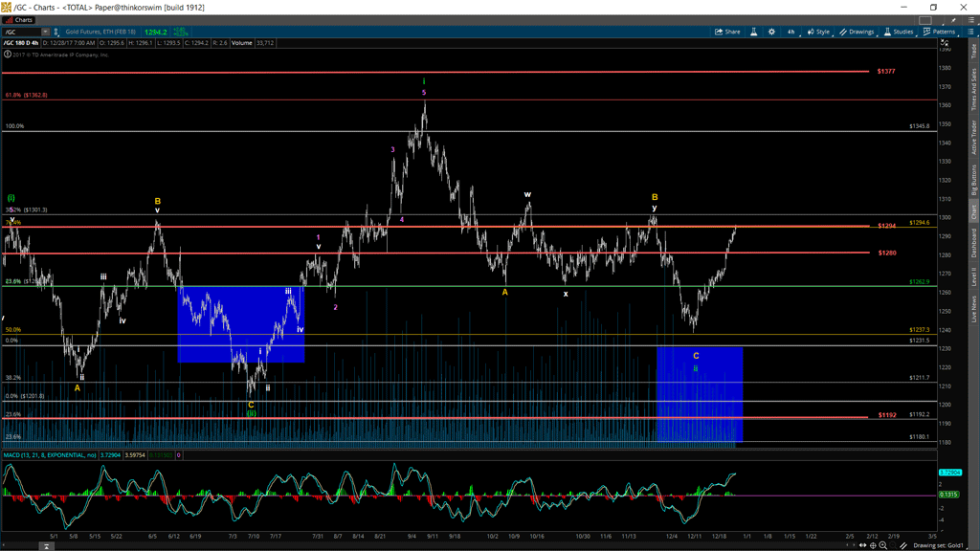Click the Share chart button
The height and width of the screenshot is (551, 980).
click(x=727, y=32)
